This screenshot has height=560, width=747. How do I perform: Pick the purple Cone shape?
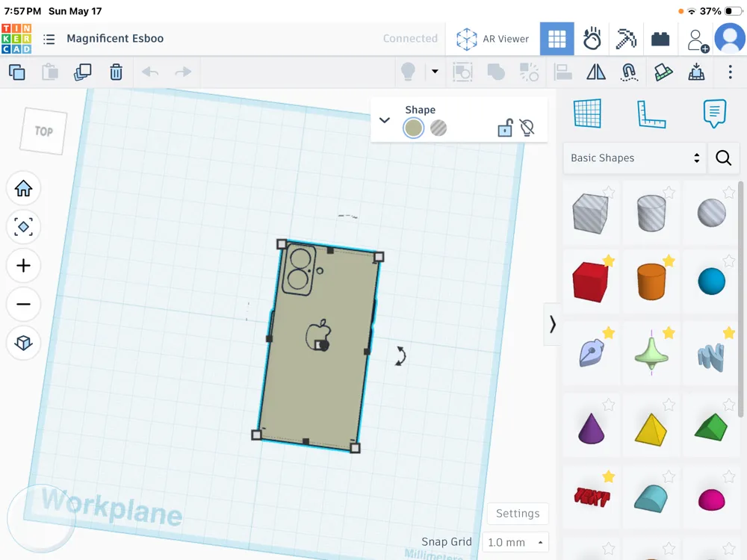click(x=591, y=428)
